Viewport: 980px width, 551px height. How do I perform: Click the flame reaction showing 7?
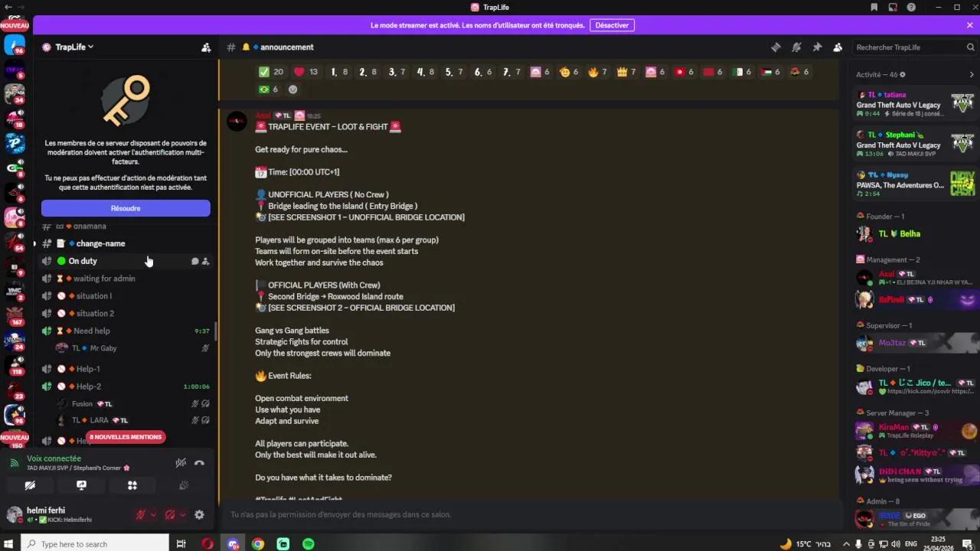(597, 72)
